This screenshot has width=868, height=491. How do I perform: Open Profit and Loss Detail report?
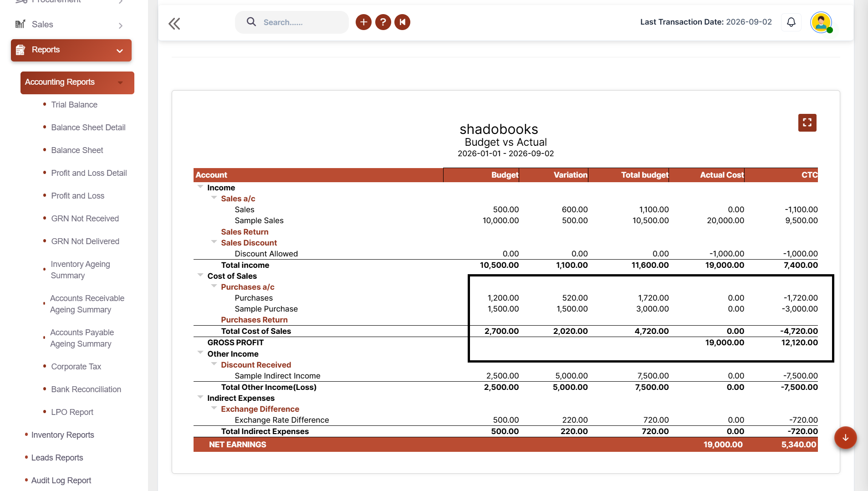pyautogui.click(x=89, y=173)
